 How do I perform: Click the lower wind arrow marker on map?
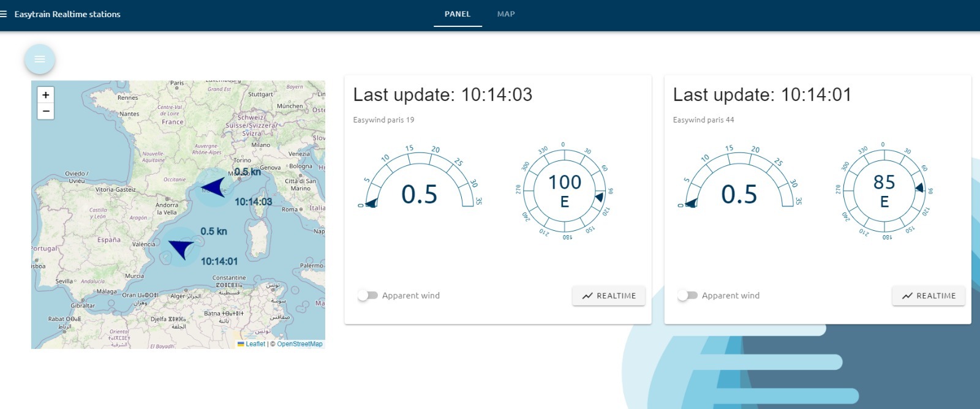181,248
